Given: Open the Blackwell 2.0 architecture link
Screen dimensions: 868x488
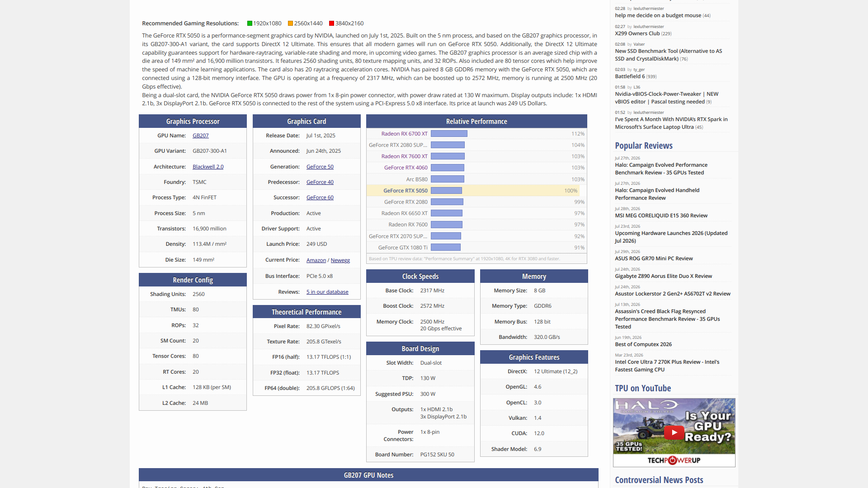Looking at the screenshot, I should [208, 167].
